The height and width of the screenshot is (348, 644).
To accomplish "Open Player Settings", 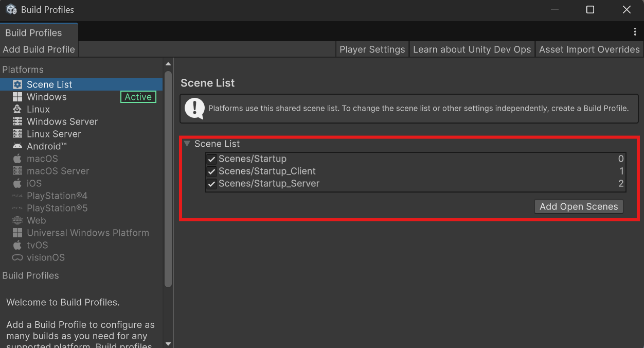I will tap(372, 49).
